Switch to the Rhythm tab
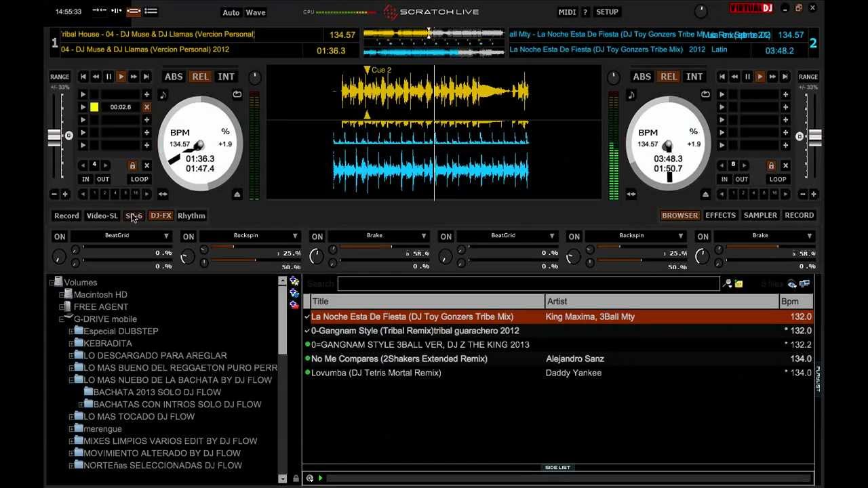Viewport: 868px width, 488px height. 191,216
